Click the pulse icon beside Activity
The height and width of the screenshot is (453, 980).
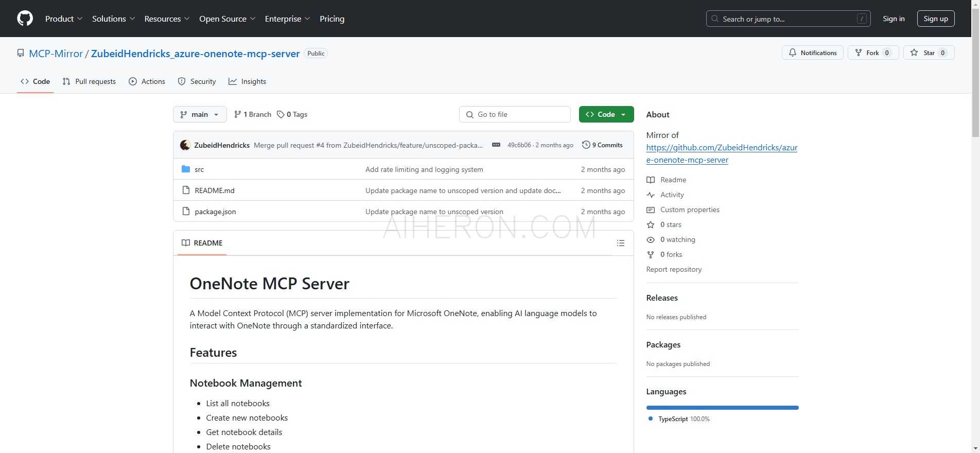tap(651, 195)
